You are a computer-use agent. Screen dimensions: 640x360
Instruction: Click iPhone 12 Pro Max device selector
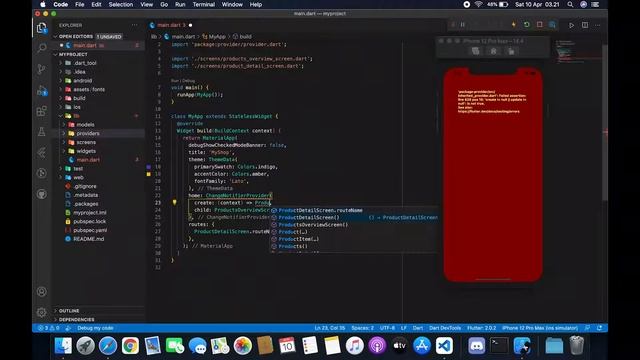540,328
